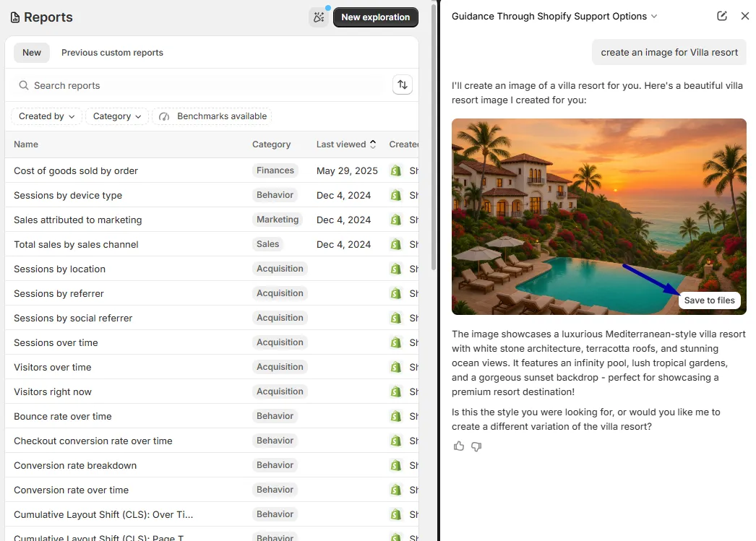Click Save to files on the image
Screen dimensions: 756x541
[x=709, y=300]
